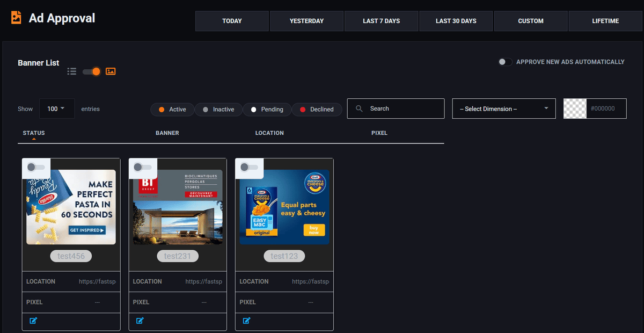This screenshot has height=333, width=644.
Task: Open the Show 100 entries dropdown
Action: point(57,108)
